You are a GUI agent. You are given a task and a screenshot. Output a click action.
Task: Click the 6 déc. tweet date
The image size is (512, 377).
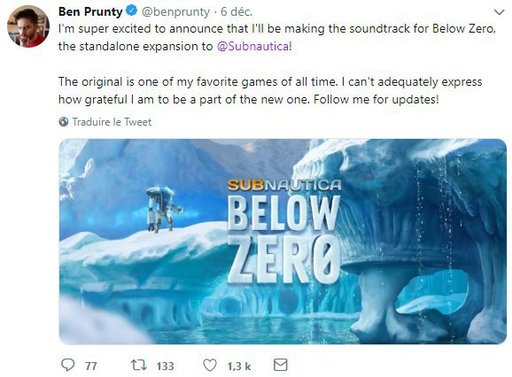point(236,12)
